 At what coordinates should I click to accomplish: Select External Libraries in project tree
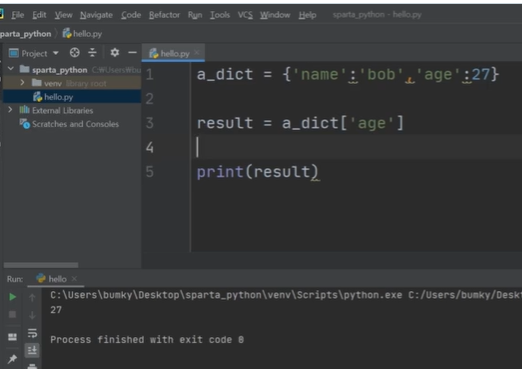tap(56, 110)
